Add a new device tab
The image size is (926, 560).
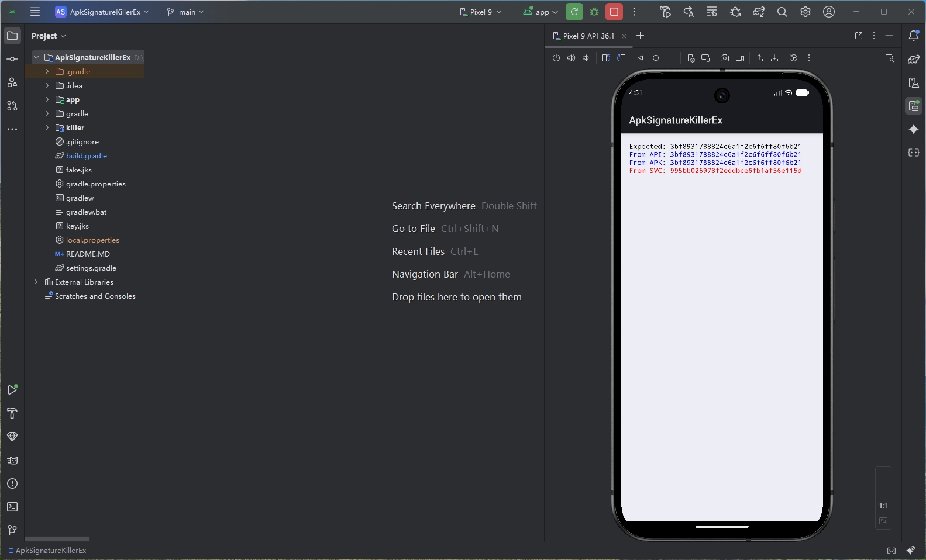(641, 36)
